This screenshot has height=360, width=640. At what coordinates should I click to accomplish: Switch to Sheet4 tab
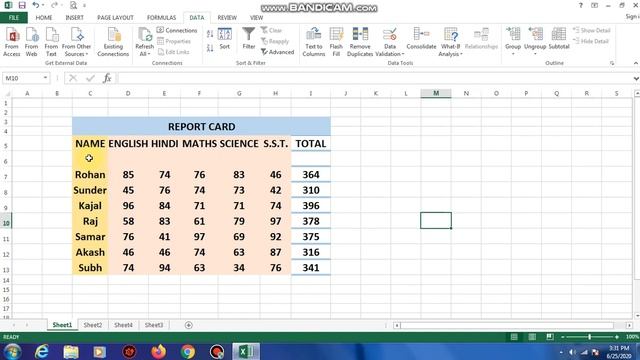tap(123, 325)
